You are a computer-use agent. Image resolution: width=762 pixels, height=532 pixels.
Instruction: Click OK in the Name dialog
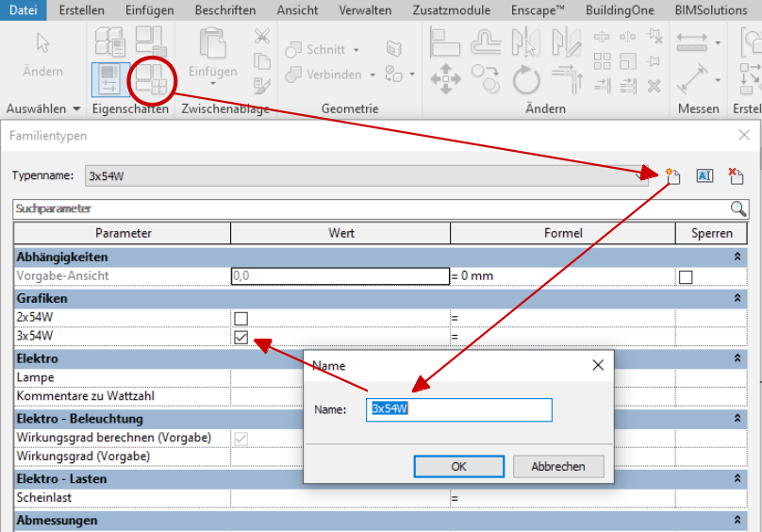point(458,466)
